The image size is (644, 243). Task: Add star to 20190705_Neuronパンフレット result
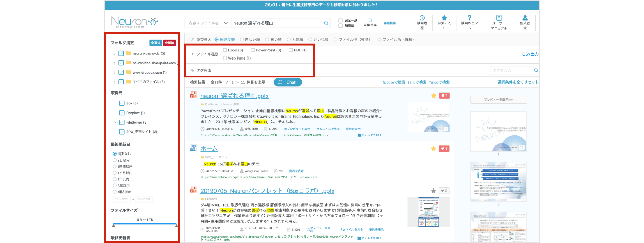(x=433, y=191)
